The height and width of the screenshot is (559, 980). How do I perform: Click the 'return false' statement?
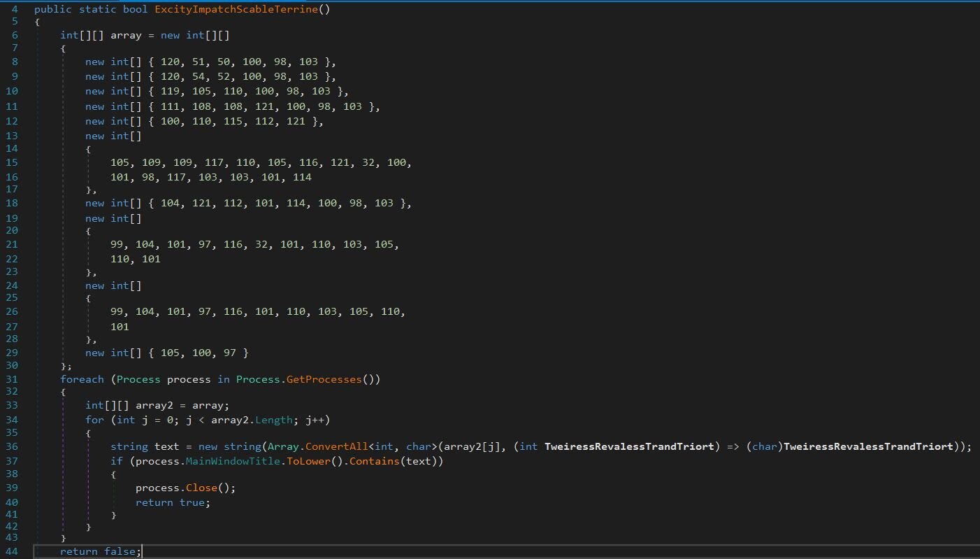(100, 551)
